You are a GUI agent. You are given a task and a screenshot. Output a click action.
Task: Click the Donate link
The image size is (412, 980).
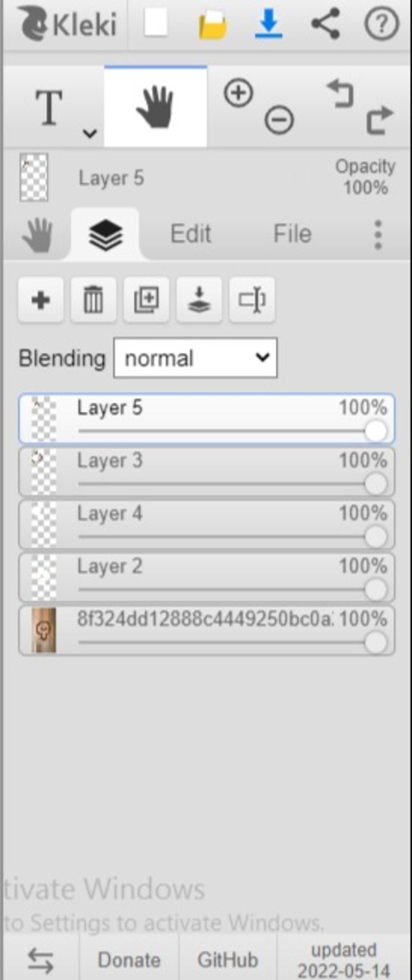point(129,959)
